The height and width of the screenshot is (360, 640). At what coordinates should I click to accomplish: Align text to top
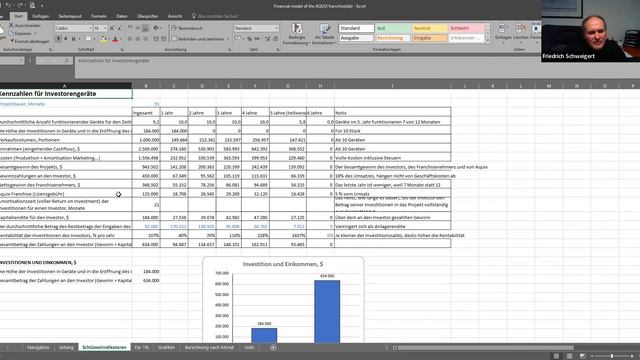(130, 28)
